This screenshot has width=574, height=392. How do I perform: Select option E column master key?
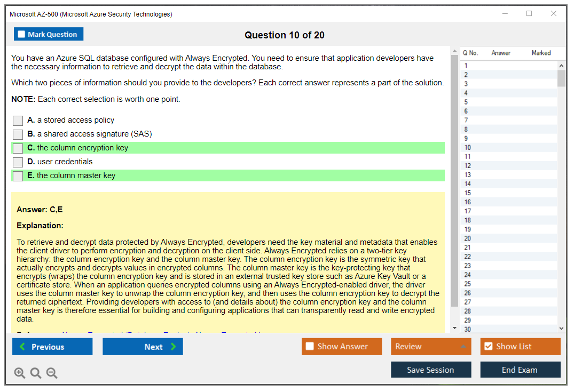[18, 176]
